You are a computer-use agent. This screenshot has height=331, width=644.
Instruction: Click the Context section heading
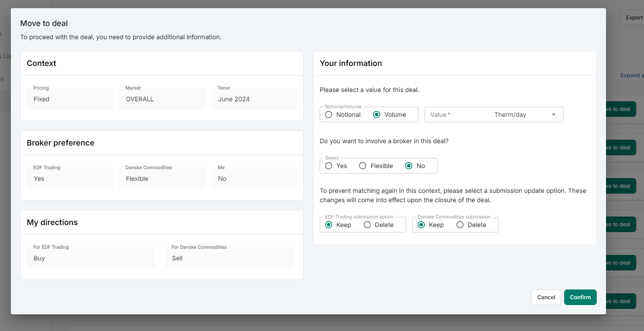pyautogui.click(x=41, y=63)
